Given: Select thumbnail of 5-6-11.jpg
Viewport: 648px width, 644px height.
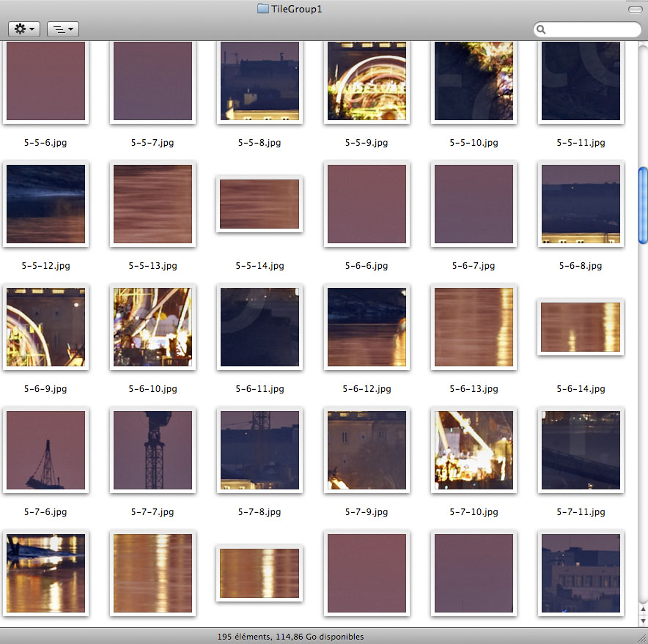Looking at the screenshot, I should (259, 327).
